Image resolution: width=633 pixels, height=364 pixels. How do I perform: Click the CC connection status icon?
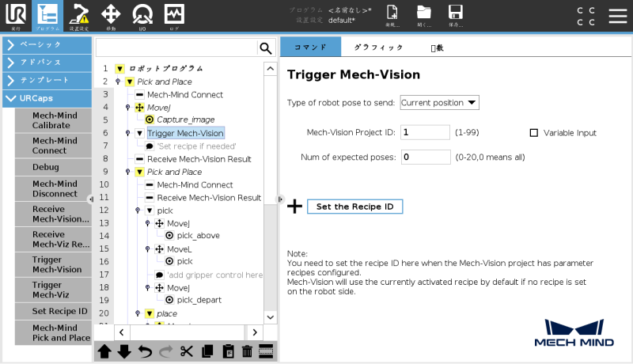click(x=586, y=16)
